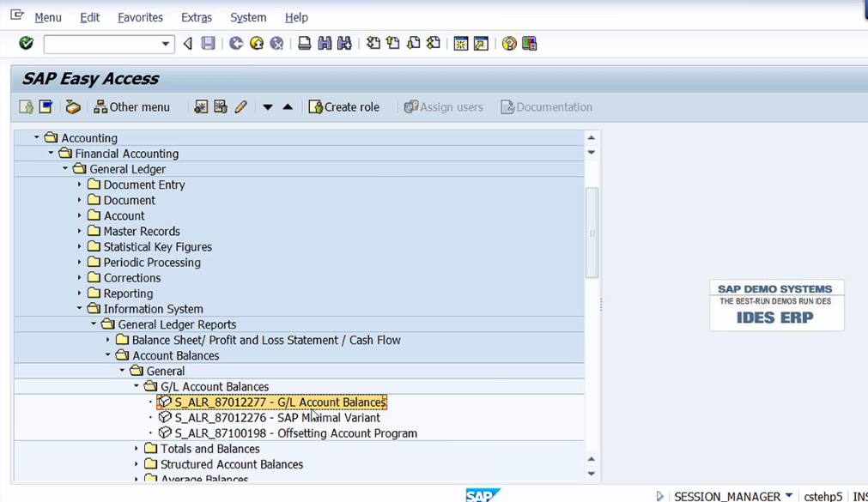
Task: Expand the Document Entry folder
Action: tap(79, 184)
